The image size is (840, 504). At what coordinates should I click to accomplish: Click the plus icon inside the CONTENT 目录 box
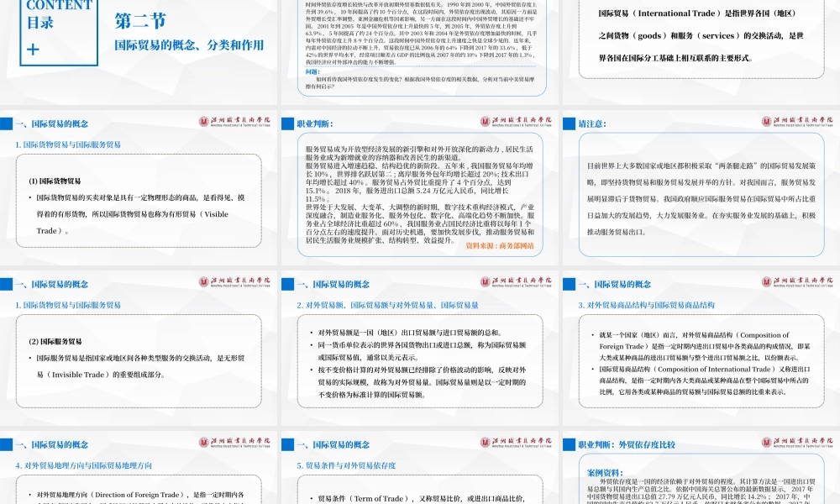coord(33,50)
